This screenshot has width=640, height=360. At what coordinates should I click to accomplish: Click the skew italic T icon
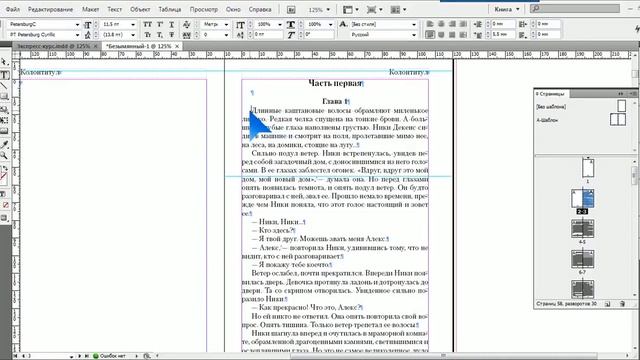(x=291, y=35)
